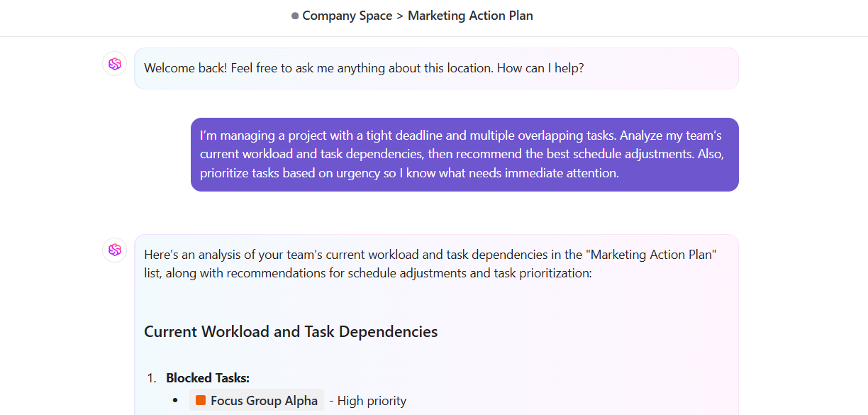Click the AI avatar beside the welcome message
This screenshot has width=868, height=415.
pos(114,64)
